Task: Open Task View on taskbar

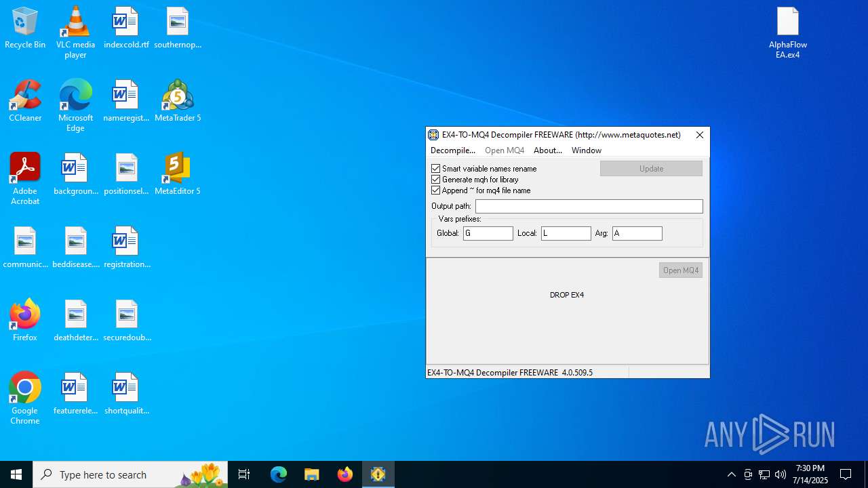Action: [x=244, y=474]
